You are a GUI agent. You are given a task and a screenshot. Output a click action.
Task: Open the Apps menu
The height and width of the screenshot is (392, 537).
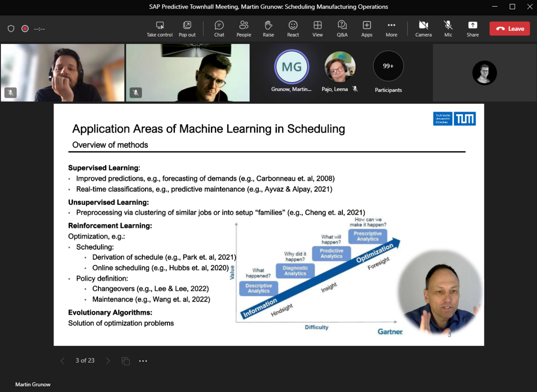click(x=367, y=29)
